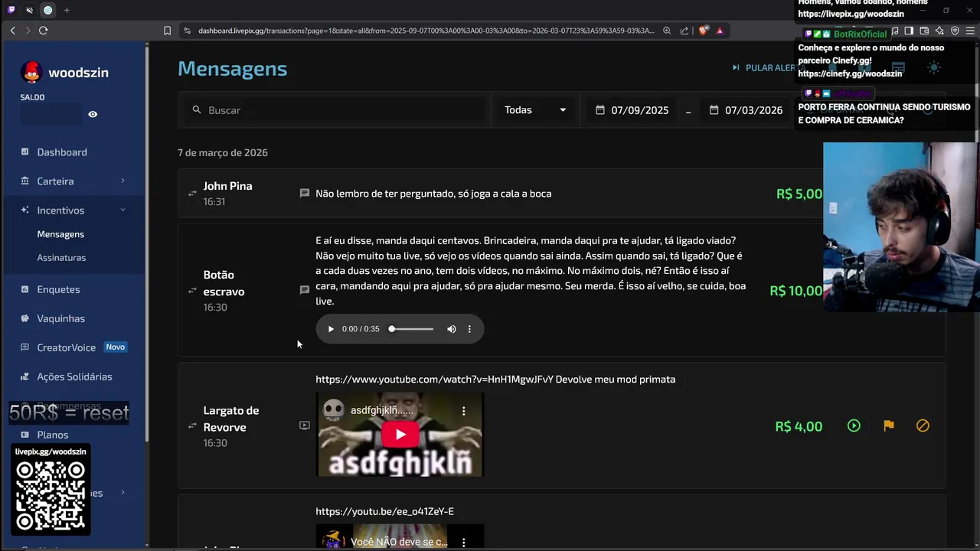This screenshot has width=980, height=551.
Task: Open Planos in the sidebar
Action: coord(53,435)
